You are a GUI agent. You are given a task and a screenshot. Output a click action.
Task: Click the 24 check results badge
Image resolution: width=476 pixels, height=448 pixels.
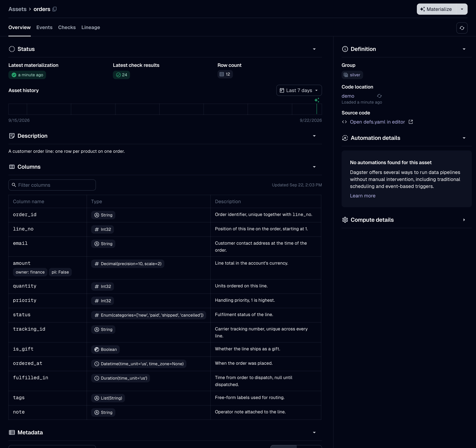(x=121, y=75)
